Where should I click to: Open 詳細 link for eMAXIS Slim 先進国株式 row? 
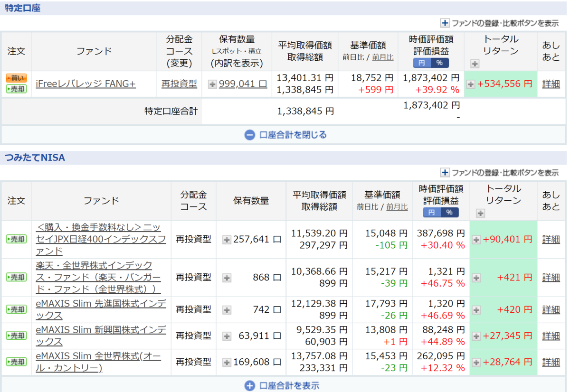551,309
